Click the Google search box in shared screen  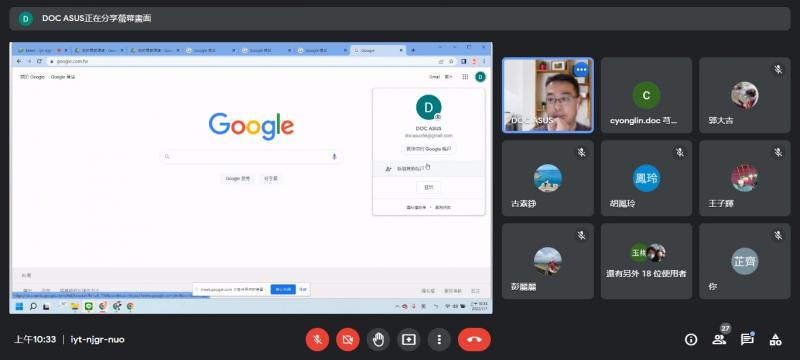click(251, 157)
